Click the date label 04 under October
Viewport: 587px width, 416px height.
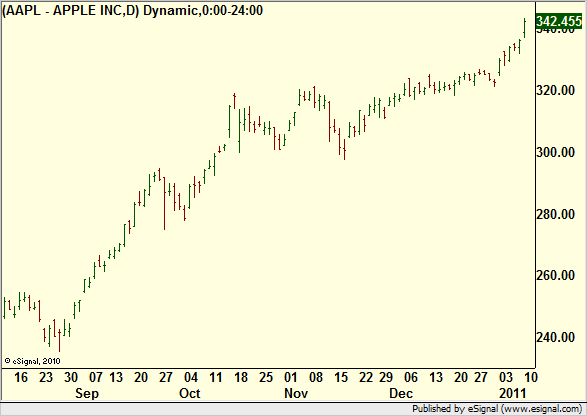point(191,377)
